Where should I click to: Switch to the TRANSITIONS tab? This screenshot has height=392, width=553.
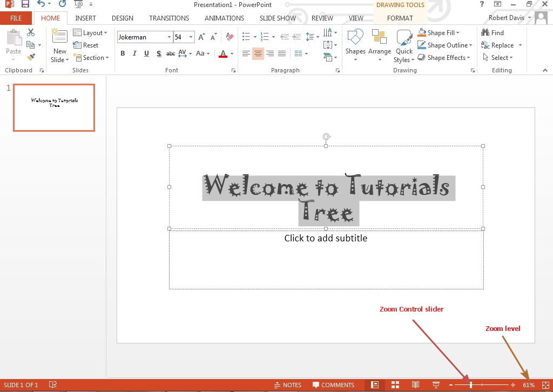click(169, 18)
